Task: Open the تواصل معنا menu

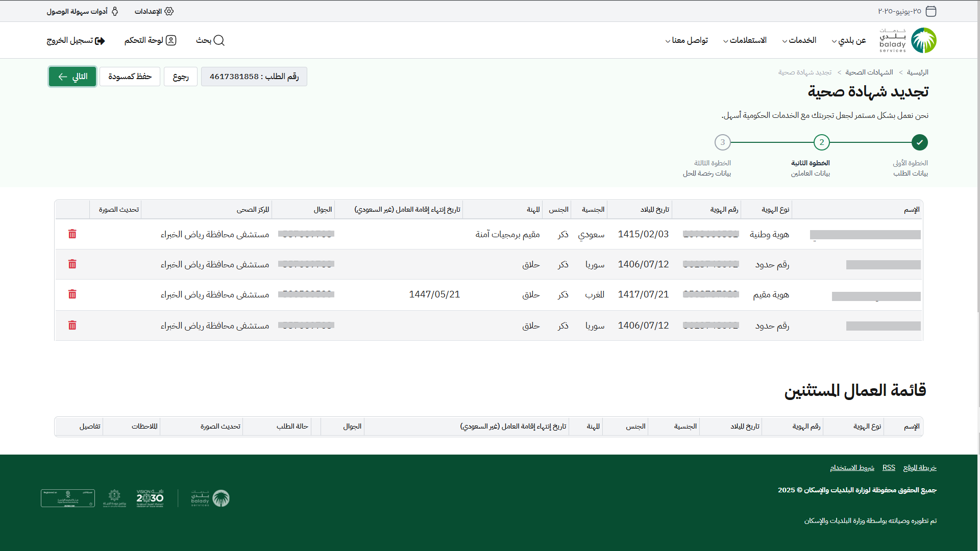Action: coord(687,40)
